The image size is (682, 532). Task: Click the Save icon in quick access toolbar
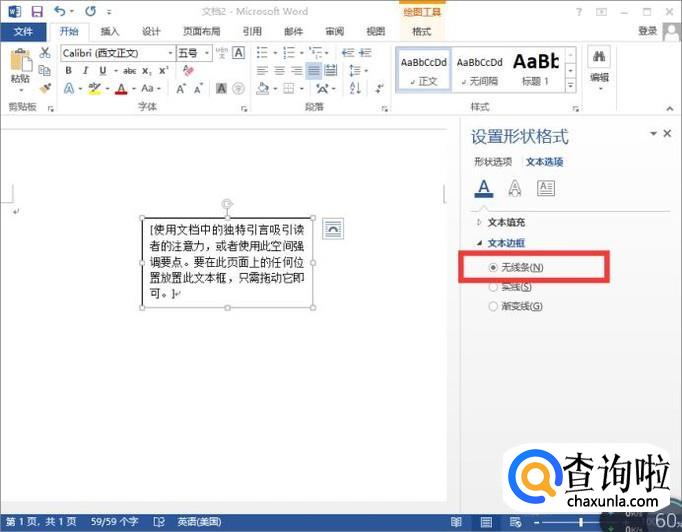click(x=37, y=11)
